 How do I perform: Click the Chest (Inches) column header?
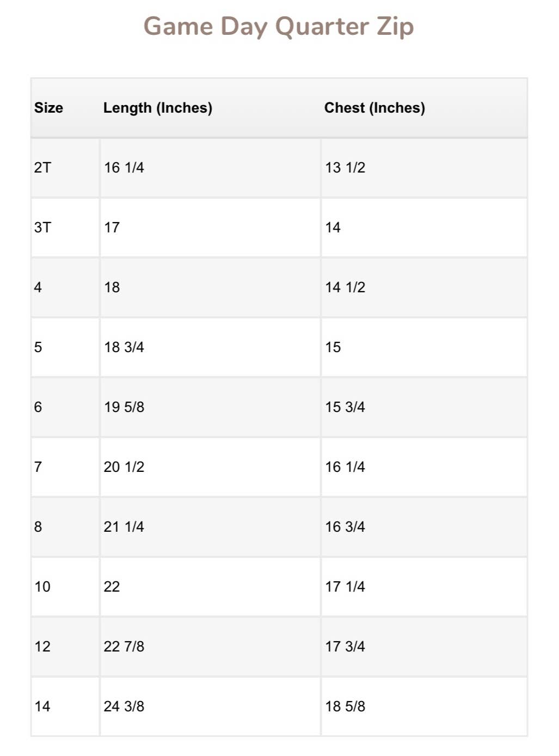tap(374, 108)
